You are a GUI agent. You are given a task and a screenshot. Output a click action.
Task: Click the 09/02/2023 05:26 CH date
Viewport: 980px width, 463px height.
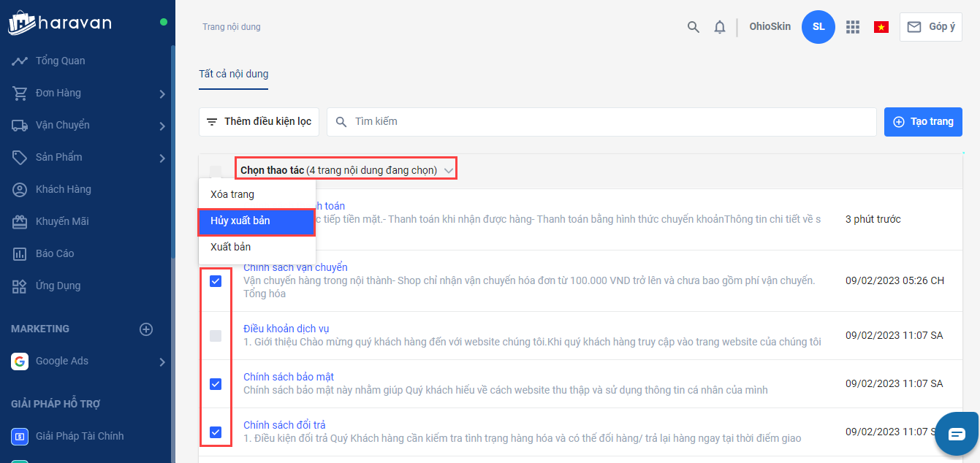[894, 280]
